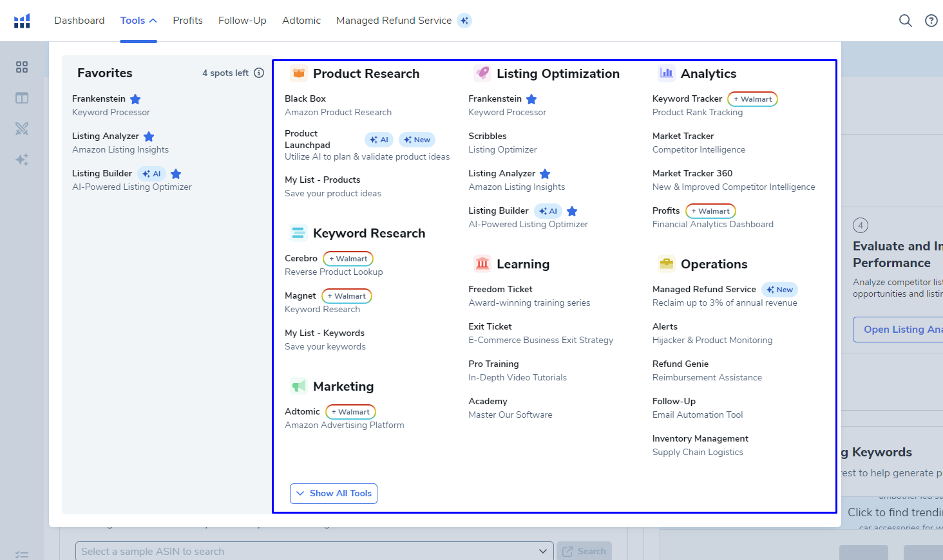Open the Follow-Up nav item
The height and width of the screenshot is (560, 943).
tap(242, 21)
